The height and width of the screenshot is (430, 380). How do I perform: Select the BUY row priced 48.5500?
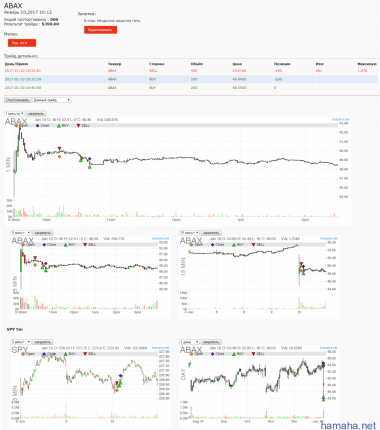coord(191,88)
